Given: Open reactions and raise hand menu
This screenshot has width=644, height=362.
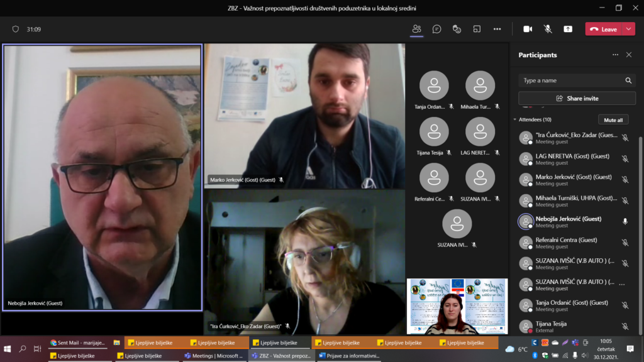Looking at the screenshot, I should click(457, 29).
